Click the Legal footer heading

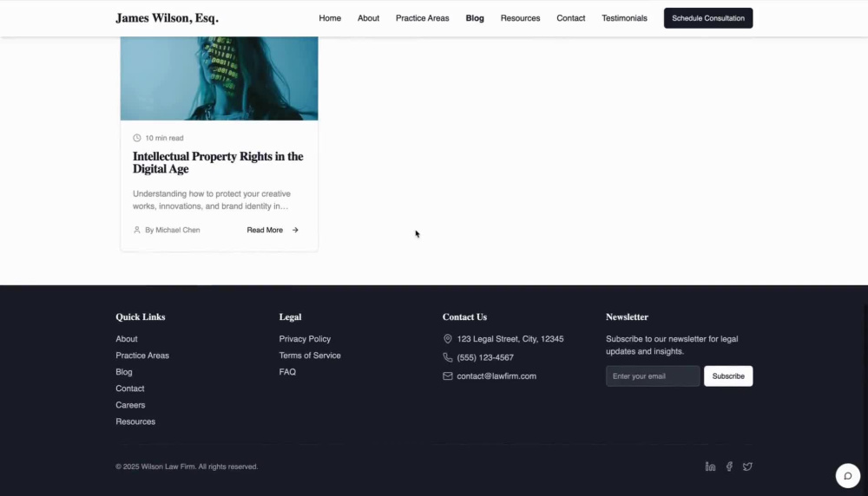[290, 317]
